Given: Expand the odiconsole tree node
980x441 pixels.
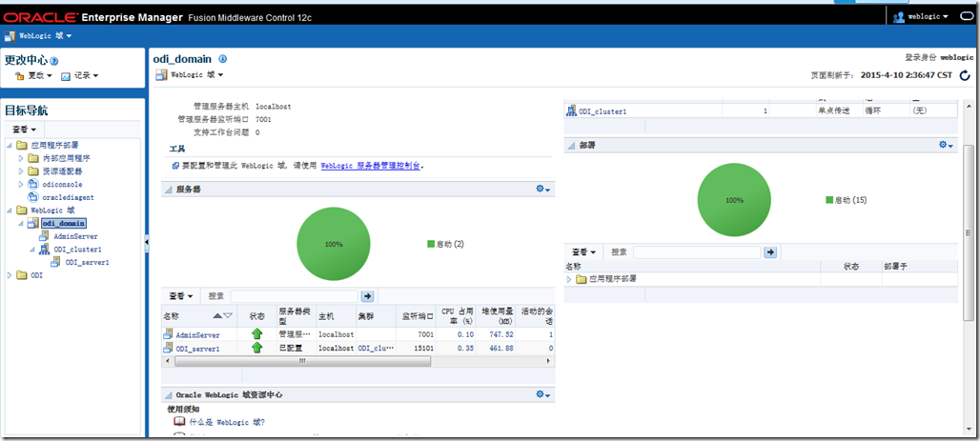Looking at the screenshot, I should [x=21, y=184].
